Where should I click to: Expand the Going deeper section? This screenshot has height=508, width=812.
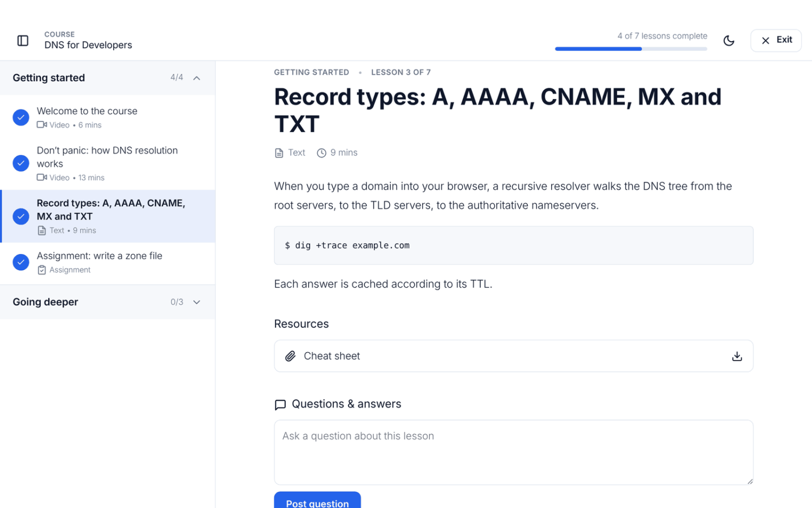coord(197,302)
